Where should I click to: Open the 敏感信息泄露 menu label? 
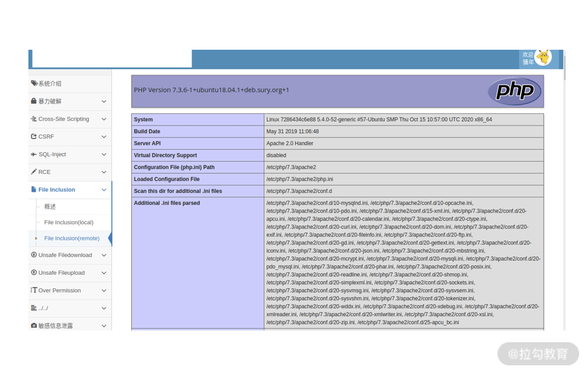click(56, 326)
